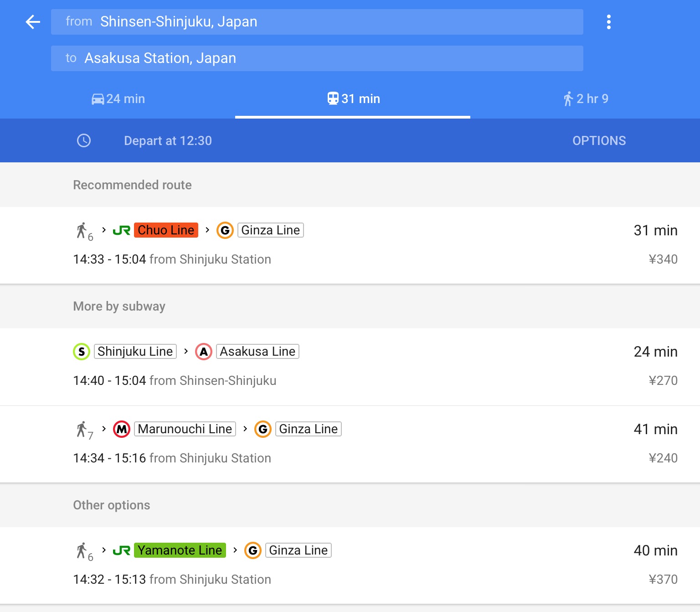The height and width of the screenshot is (612, 700).
Task: Open route OPTIONS
Action: (x=599, y=140)
